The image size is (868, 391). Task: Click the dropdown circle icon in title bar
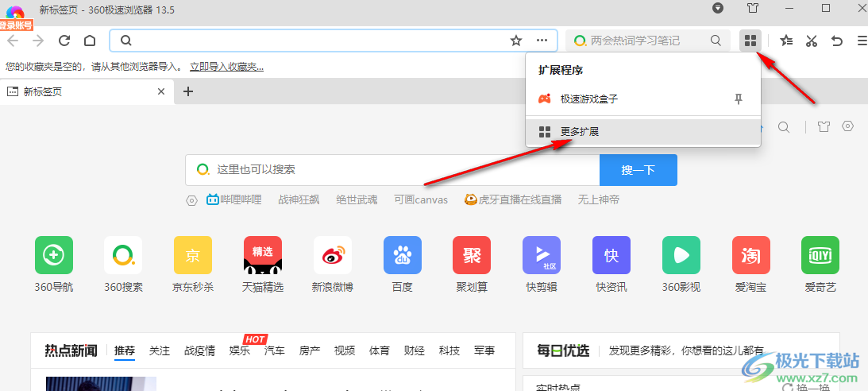(x=717, y=8)
